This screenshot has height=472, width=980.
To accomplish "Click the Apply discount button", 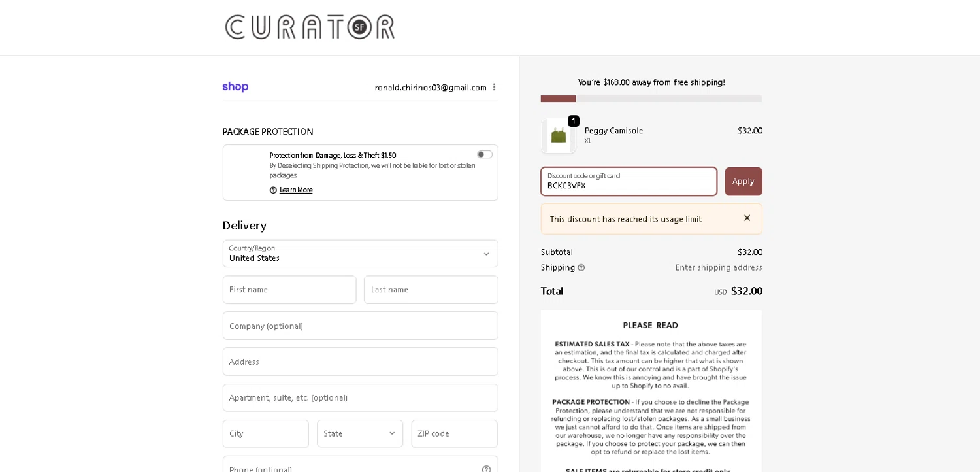I will pos(743,182).
